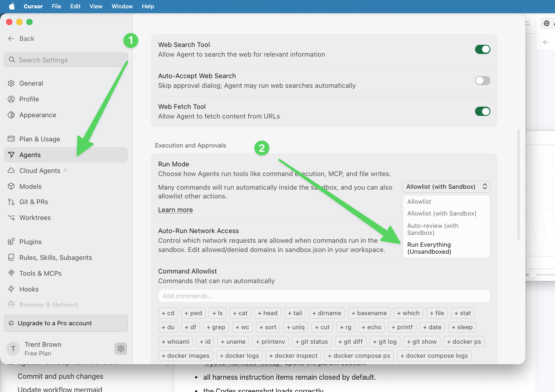Enable the Auto-Accept Web Search toggle

tap(482, 80)
